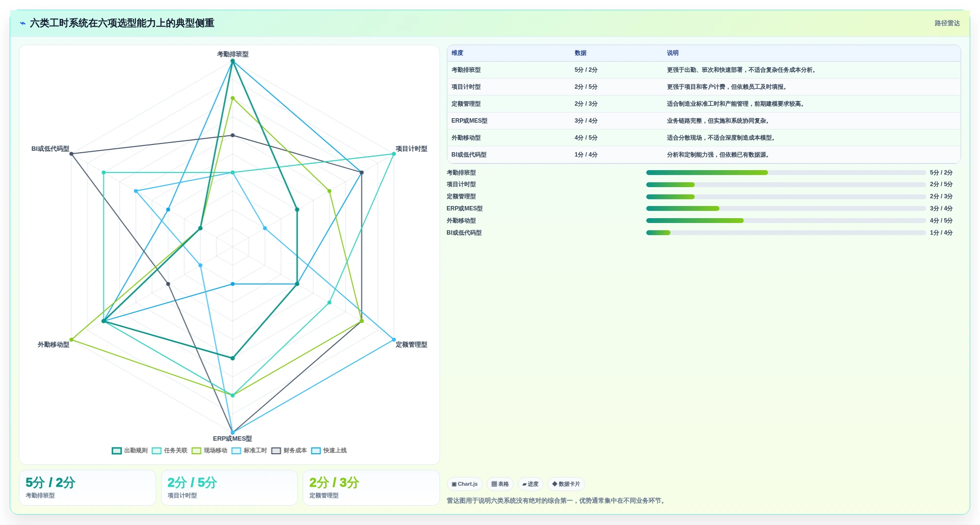Click the ERP或MES型 label in progress list
Image resolution: width=980 pixels, height=525 pixels.
[464, 208]
